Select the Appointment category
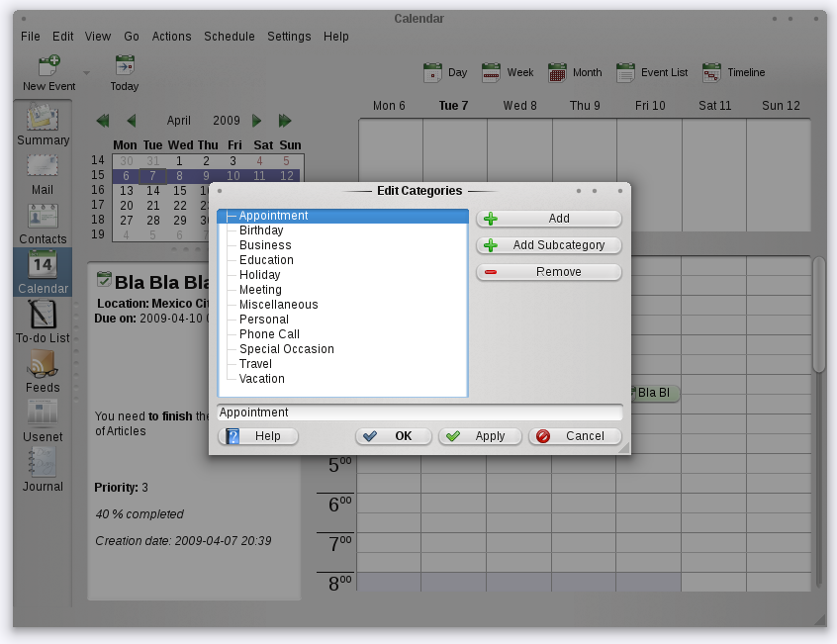The image size is (837, 644). click(342, 216)
